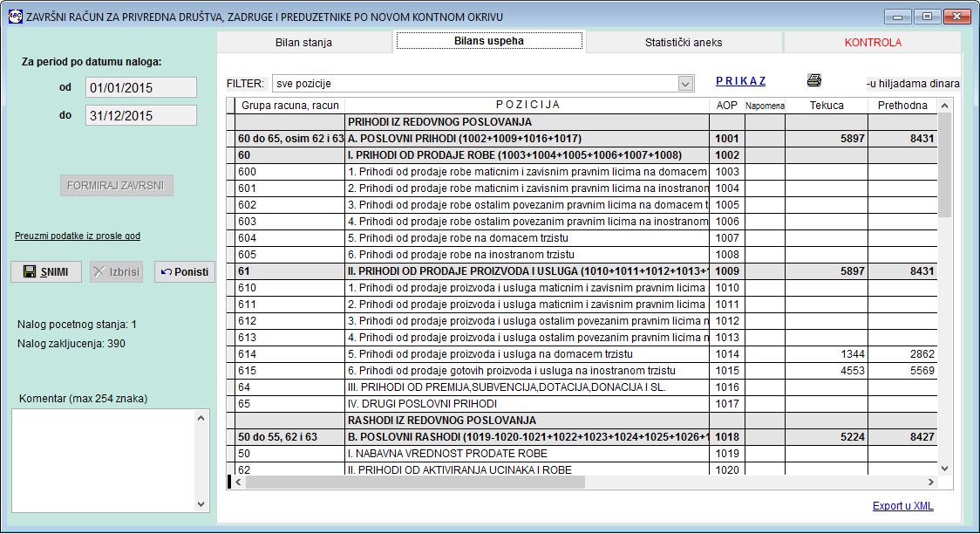
Task: Open the FILTER dropdown showing sve pozicije
Action: [685, 84]
